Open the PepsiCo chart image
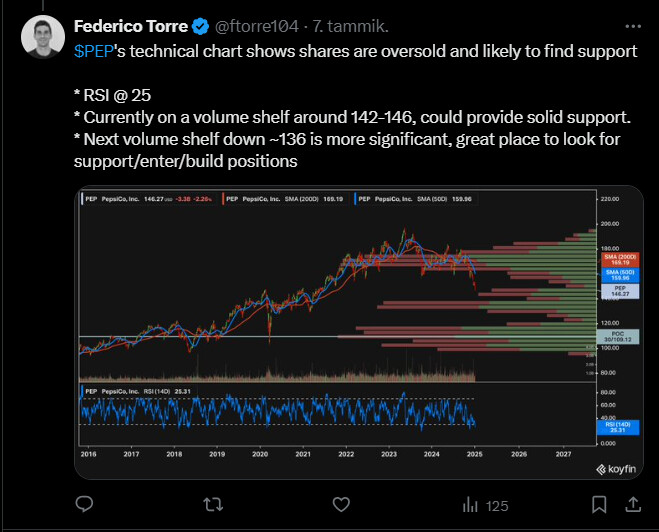The width and height of the screenshot is (659, 532). point(358,332)
